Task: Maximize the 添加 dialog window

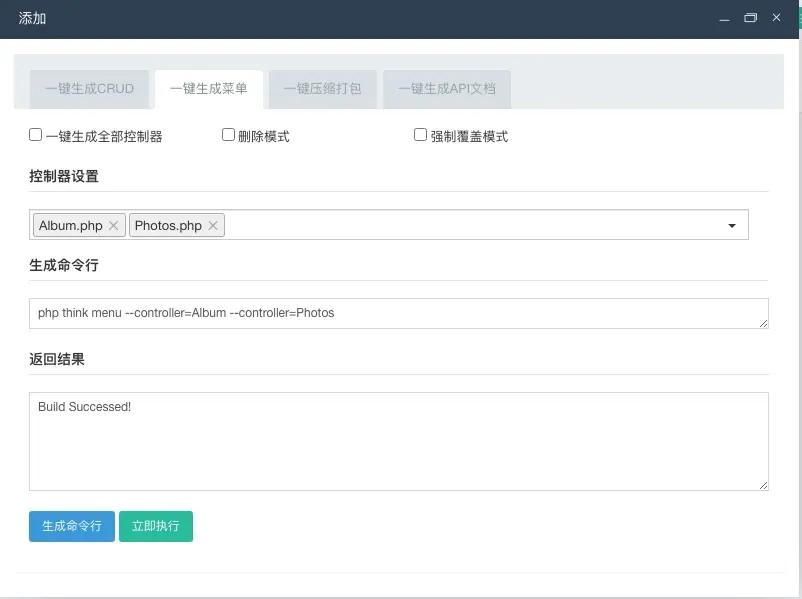Action: point(750,18)
